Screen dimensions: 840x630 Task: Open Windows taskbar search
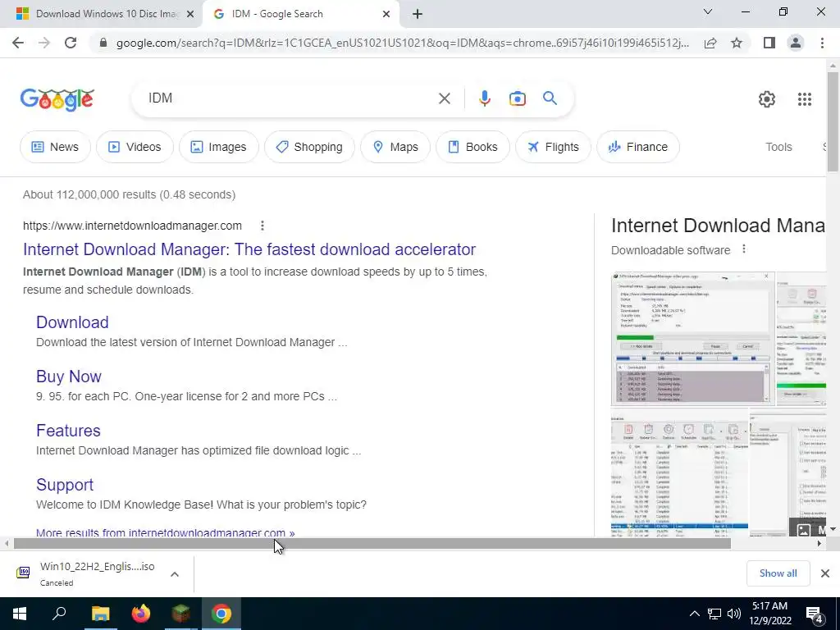coord(59,614)
